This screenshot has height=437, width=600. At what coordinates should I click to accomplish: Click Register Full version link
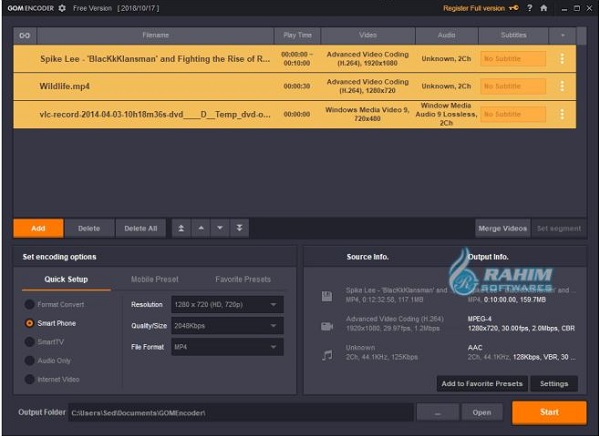coord(474,8)
